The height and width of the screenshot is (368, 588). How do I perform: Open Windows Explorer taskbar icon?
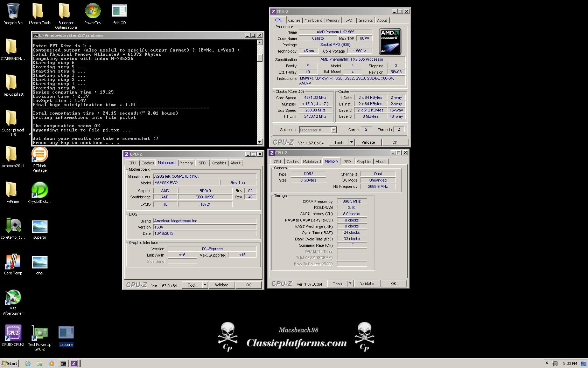coord(40,363)
